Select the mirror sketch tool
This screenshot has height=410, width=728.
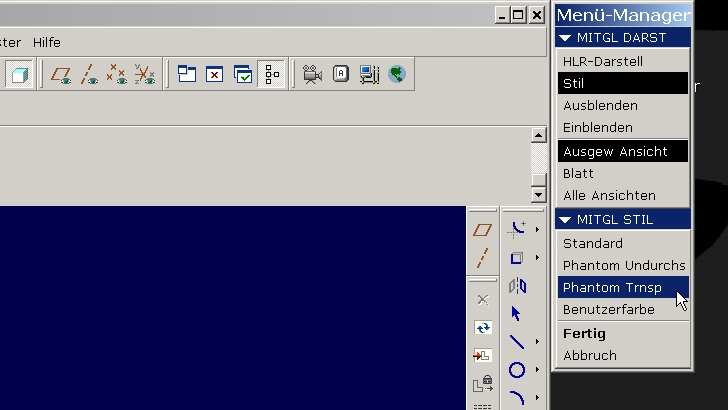coord(517,286)
